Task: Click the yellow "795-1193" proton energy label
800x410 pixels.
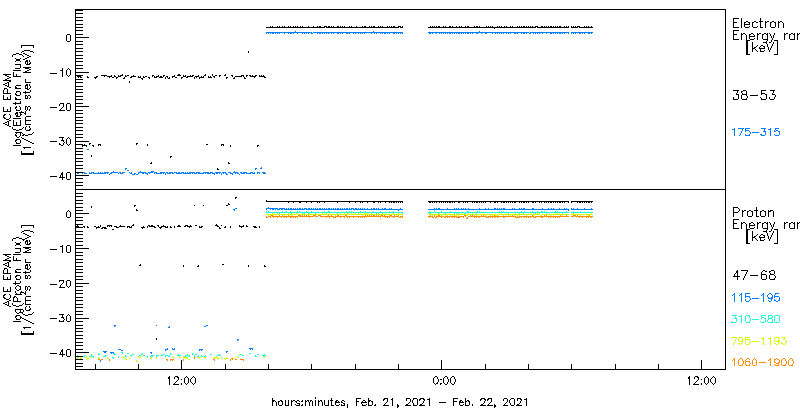Action: click(760, 341)
